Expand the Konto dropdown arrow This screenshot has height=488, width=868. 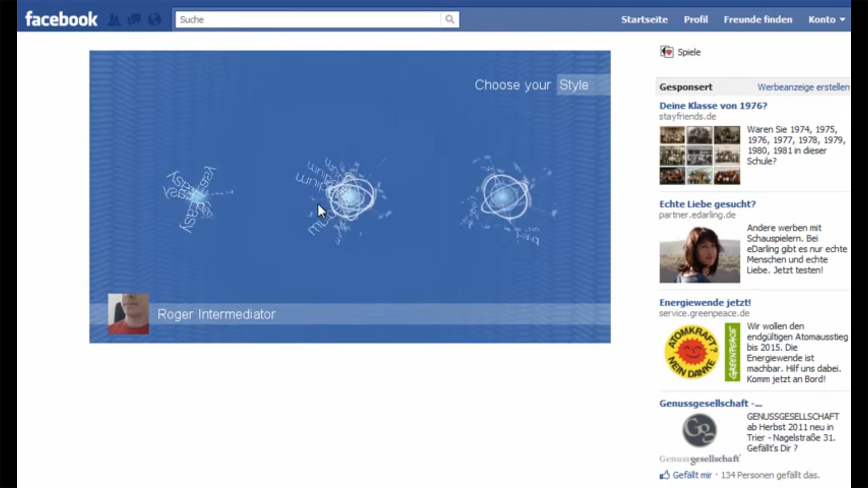(x=842, y=19)
